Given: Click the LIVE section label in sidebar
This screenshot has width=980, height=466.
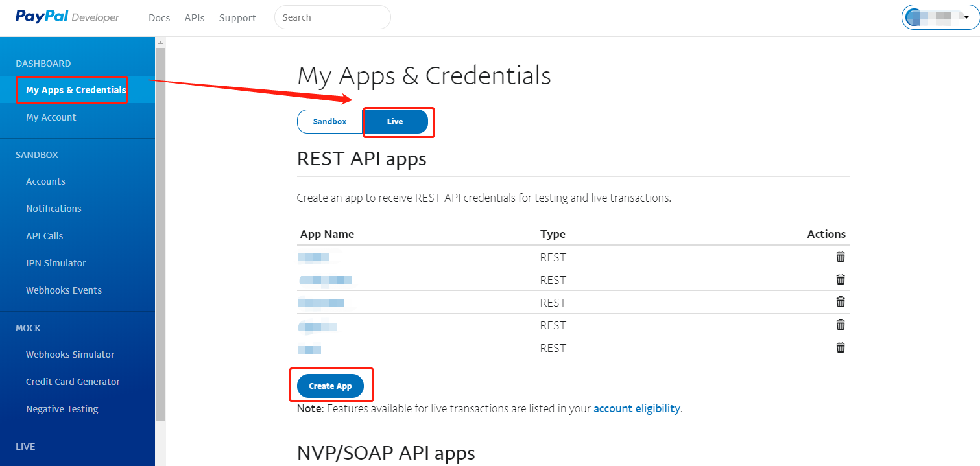Looking at the screenshot, I should (25, 447).
